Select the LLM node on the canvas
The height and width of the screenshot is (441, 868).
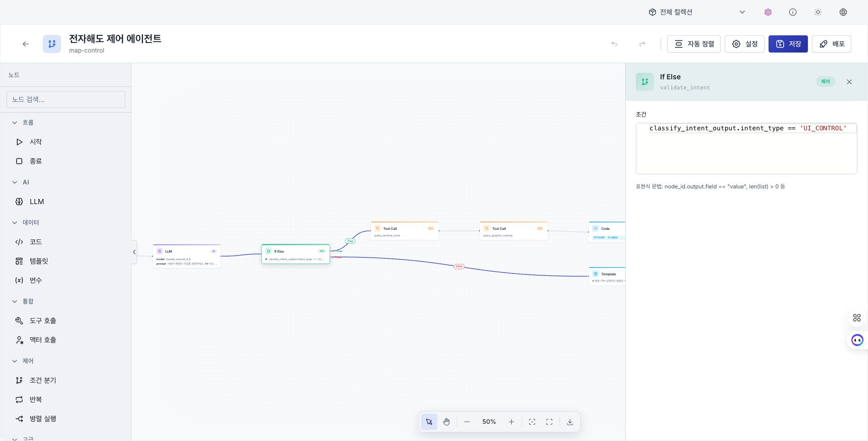pos(187,257)
